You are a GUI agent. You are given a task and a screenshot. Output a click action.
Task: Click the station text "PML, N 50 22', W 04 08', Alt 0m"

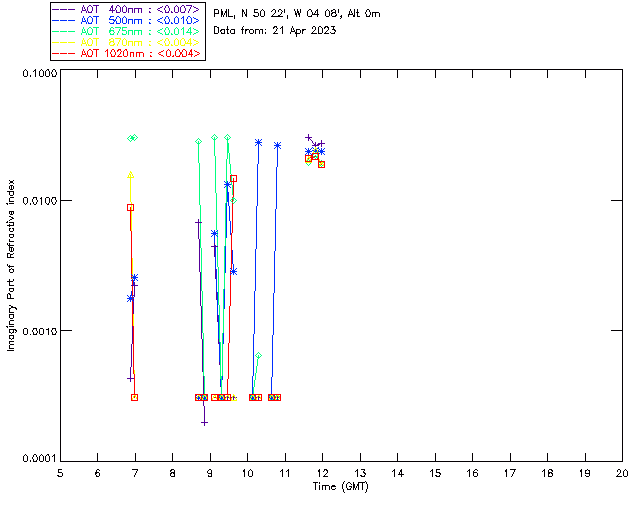click(x=297, y=14)
